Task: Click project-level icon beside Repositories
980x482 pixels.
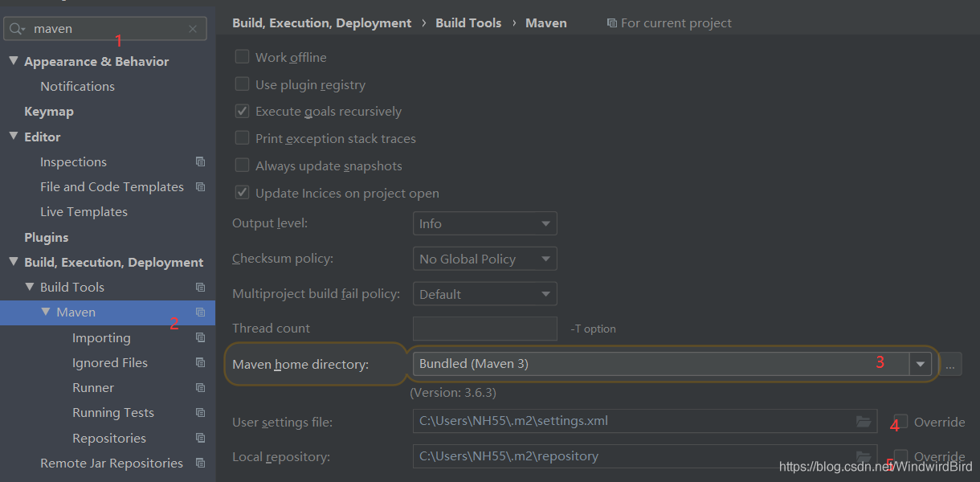Action: (x=201, y=438)
